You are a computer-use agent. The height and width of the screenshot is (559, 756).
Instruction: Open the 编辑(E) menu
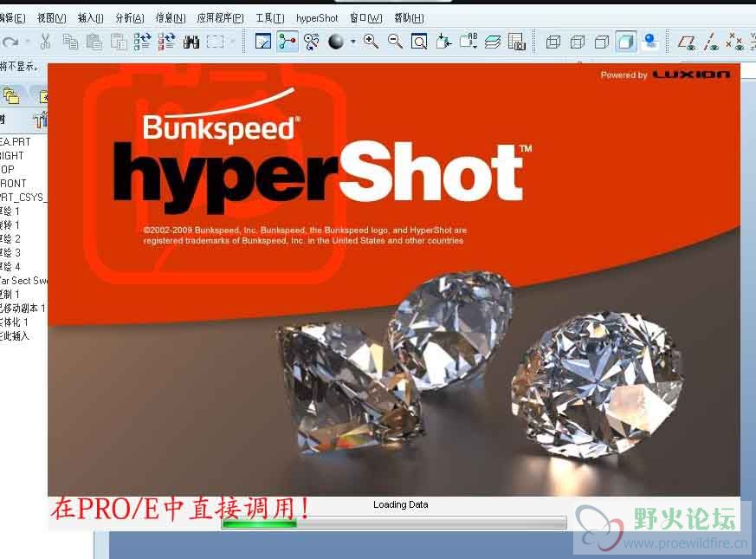(x=12, y=18)
